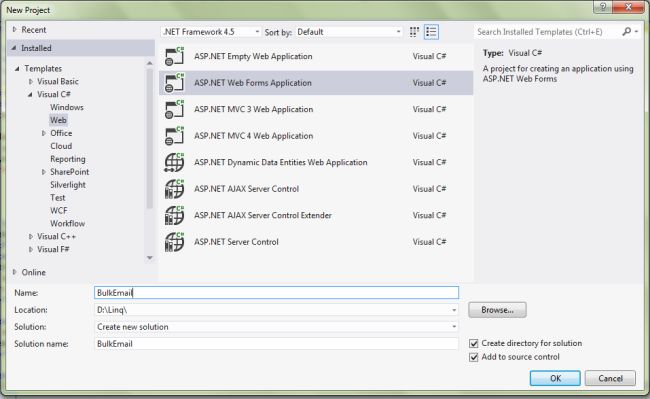Collapse the Templates tree node
This screenshot has height=399, width=650.
click(x=17, y=68)
